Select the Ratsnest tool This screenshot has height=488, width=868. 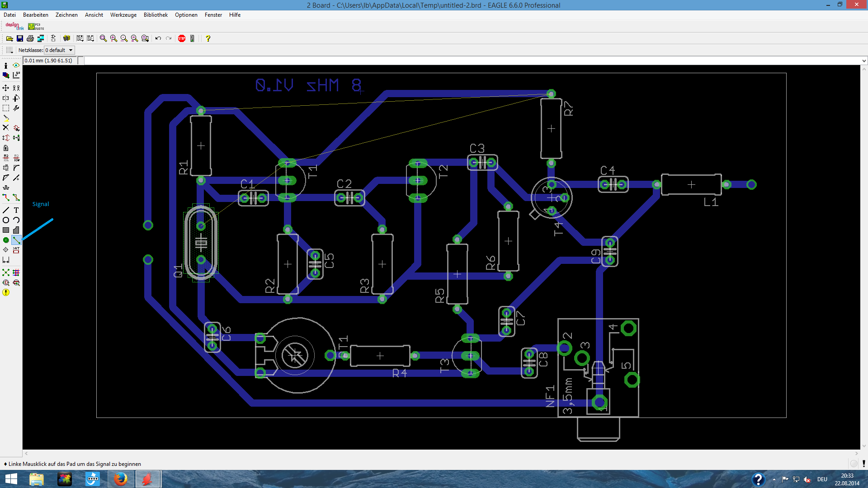pyautogui.click(x=6, y=272)
